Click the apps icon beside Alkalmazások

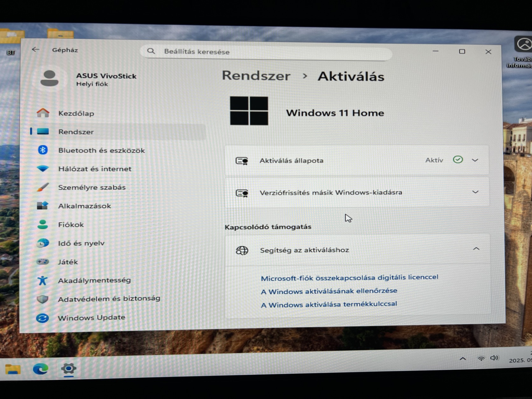pos(43,206)
